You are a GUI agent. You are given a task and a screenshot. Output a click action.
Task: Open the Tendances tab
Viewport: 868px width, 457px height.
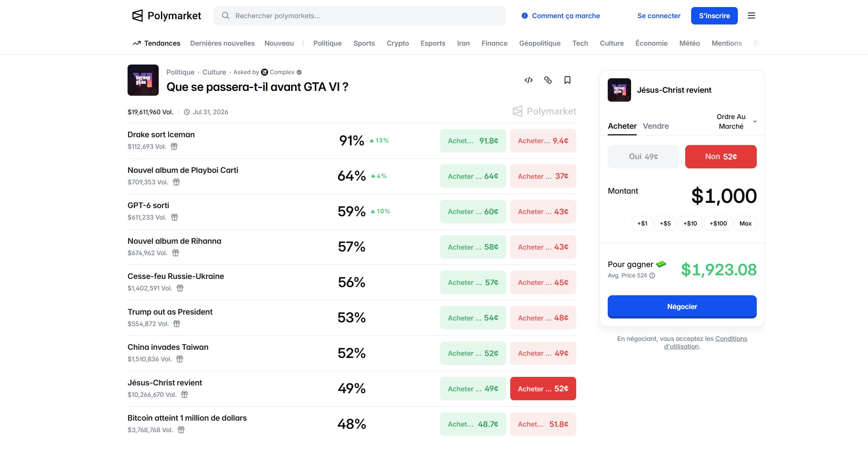(156, 43)
